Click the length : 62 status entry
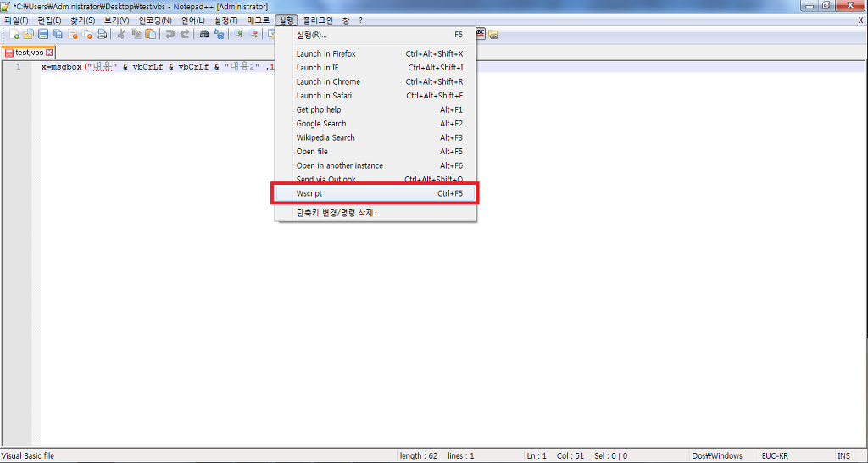The height and width of the screenshot is (463, 868). point(419,456)
